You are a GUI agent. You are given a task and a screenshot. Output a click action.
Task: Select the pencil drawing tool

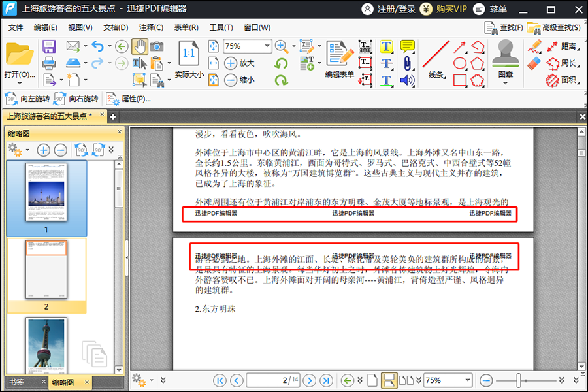click(534, 46)
